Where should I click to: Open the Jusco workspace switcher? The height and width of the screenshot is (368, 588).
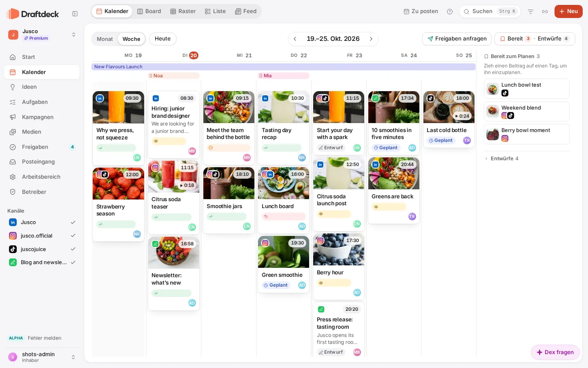click(42, 35)
